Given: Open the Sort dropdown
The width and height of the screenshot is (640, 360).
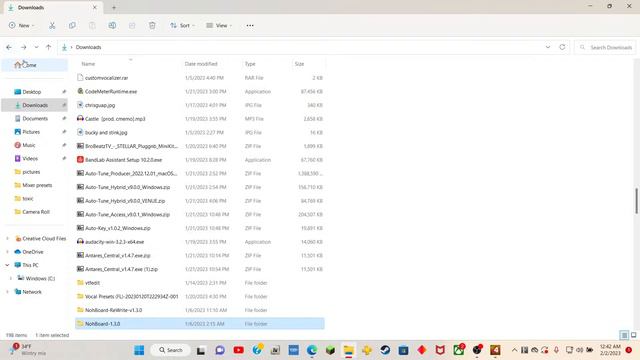Looking at the screenshot, I should point(182,25).
